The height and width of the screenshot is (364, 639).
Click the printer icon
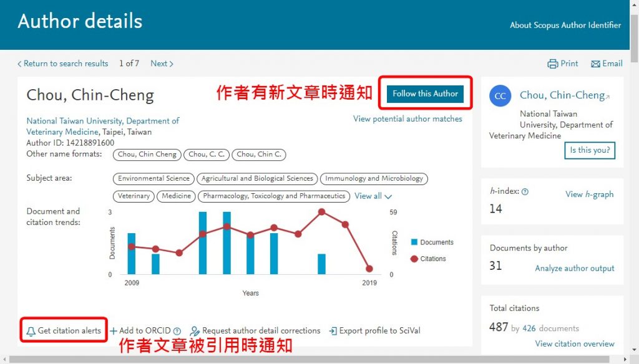[553, 64]
